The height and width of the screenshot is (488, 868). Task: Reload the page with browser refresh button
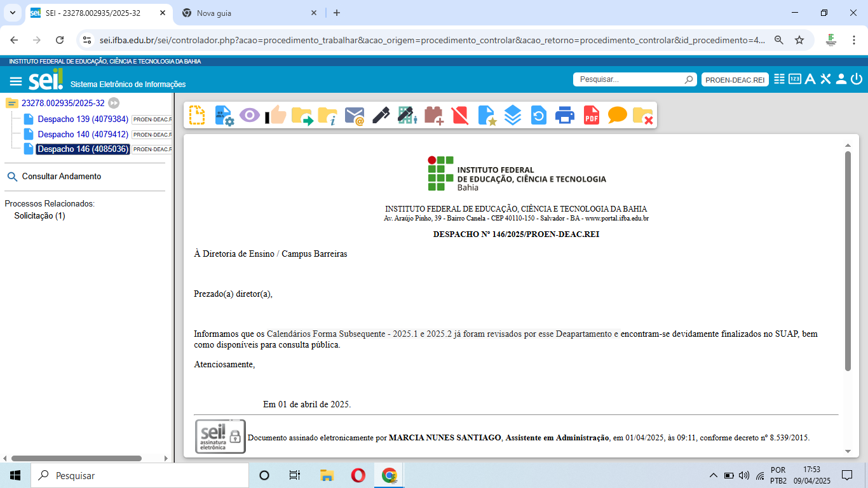pyautogui.click(x=60, y=40)
